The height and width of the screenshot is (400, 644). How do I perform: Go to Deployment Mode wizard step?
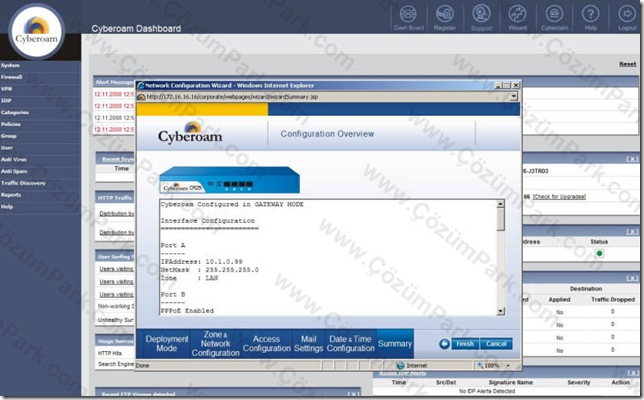pos(166,344)
